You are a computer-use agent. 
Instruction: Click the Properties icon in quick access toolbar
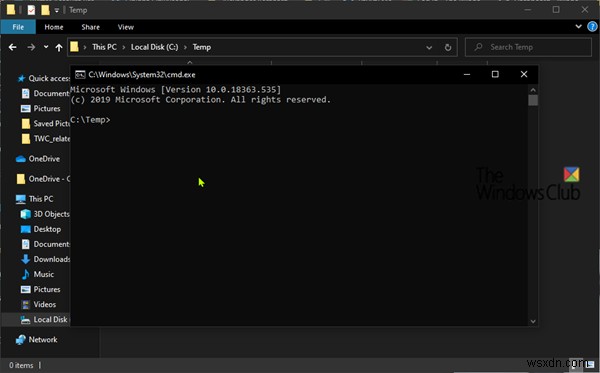pyautogui.click(x=31, y=10)
